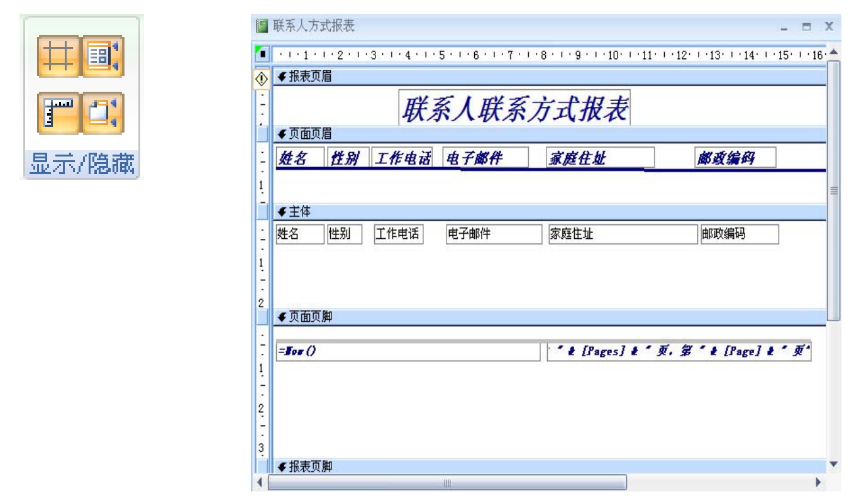Click the horizontal scrollbar right arrow
Screen dimensions: 854x504
tap(819, 483)
